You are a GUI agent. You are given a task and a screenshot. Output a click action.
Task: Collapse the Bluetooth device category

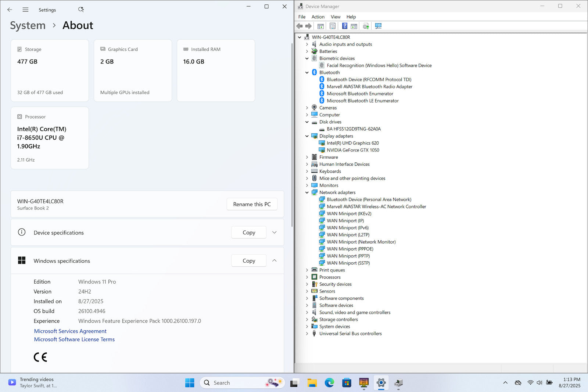pyautogui.click(x=307, y=73)
